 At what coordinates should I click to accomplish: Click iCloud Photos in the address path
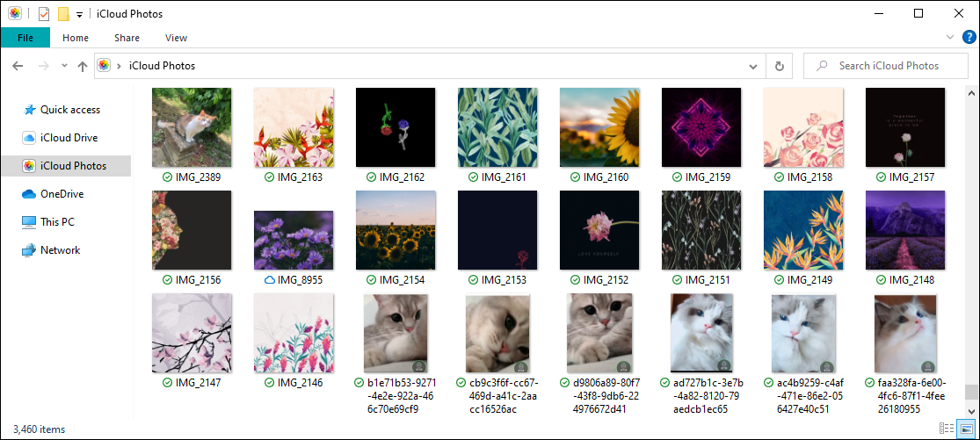[162, 66]
